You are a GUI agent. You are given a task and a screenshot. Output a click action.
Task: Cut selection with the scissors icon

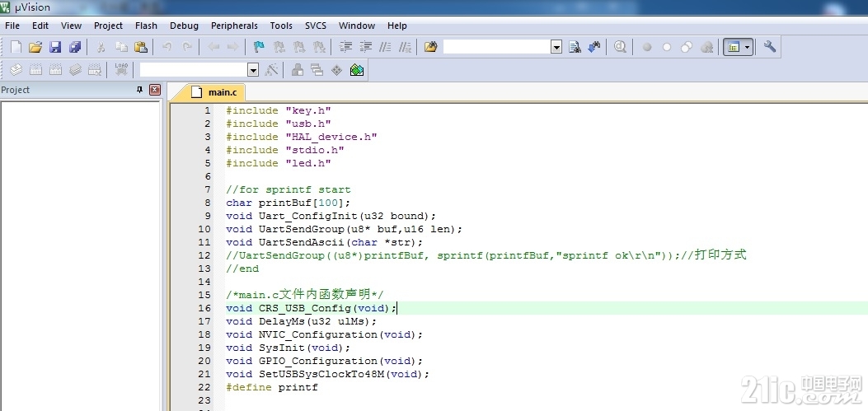click(101, 47)
